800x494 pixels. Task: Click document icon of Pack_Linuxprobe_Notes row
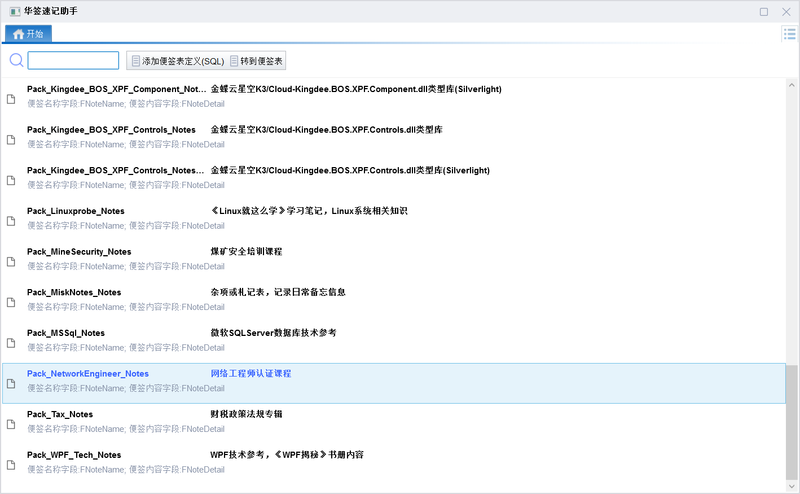11,221
